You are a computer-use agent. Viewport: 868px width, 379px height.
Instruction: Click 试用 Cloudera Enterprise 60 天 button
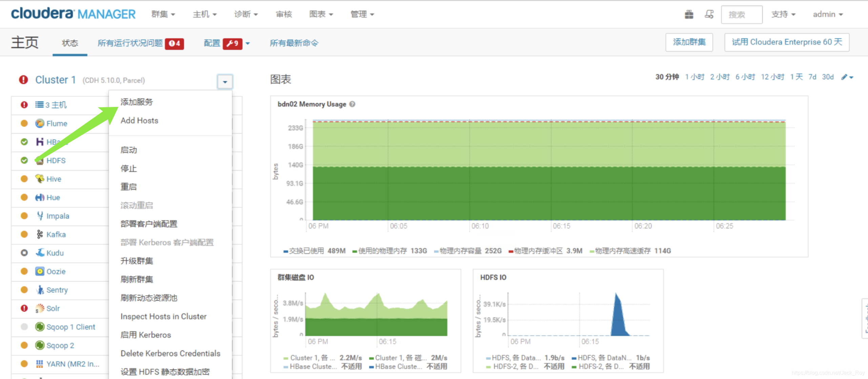pos(787,42)
